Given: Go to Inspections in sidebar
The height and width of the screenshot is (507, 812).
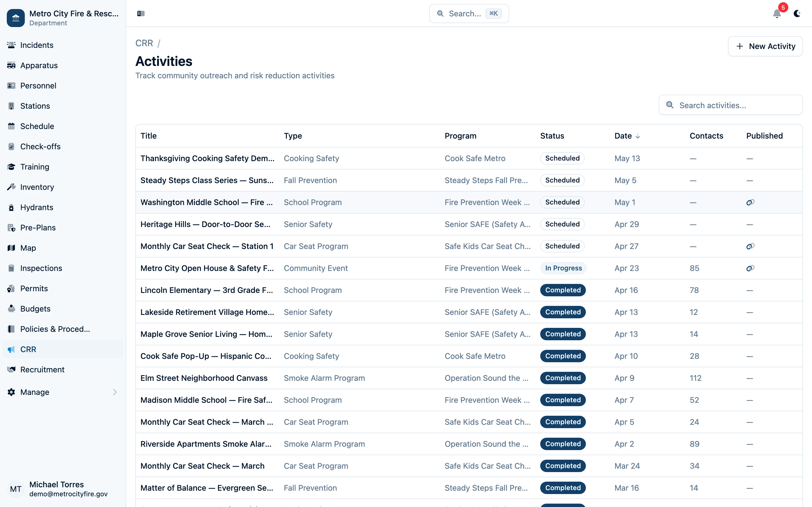Looking at the screenshot, I should [x=41, y=268].
